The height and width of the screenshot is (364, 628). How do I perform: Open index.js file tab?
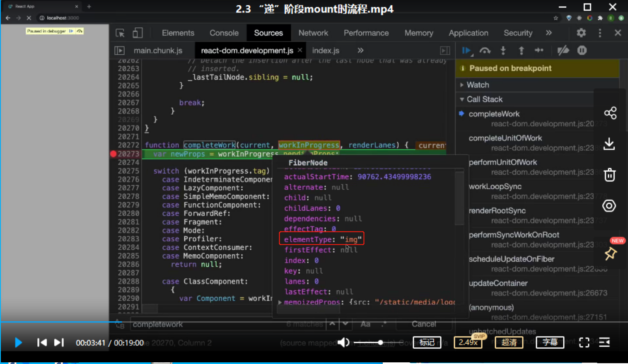point(326,51)
